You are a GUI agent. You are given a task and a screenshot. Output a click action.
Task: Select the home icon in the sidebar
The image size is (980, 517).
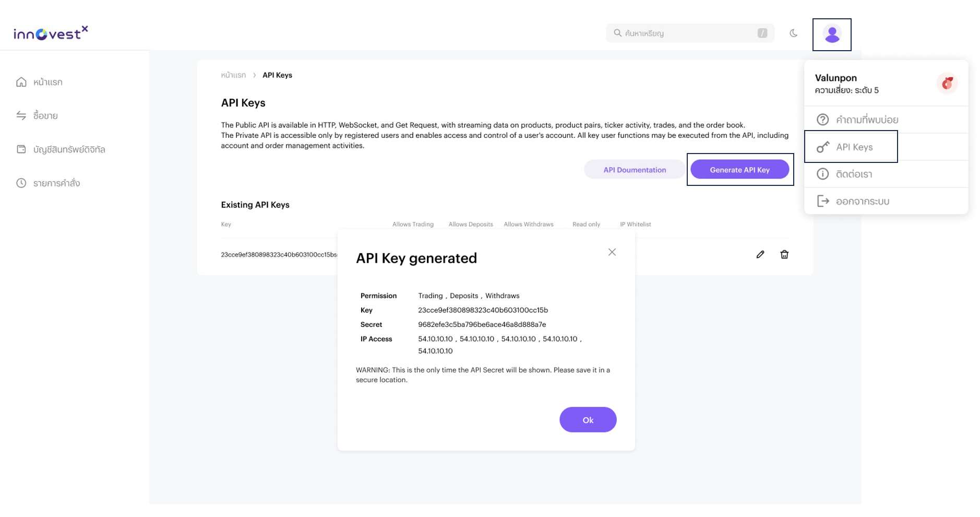pyautogui.click(x=21, y=82)
